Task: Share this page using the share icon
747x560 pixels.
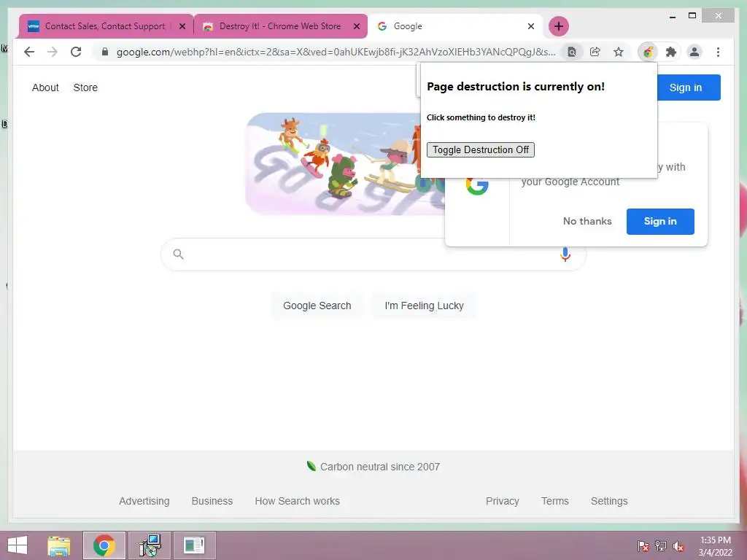Action: [x=595, y=52]
